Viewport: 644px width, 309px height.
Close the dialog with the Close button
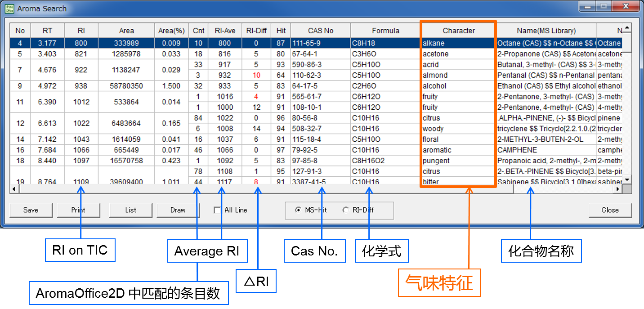[610, 210]
